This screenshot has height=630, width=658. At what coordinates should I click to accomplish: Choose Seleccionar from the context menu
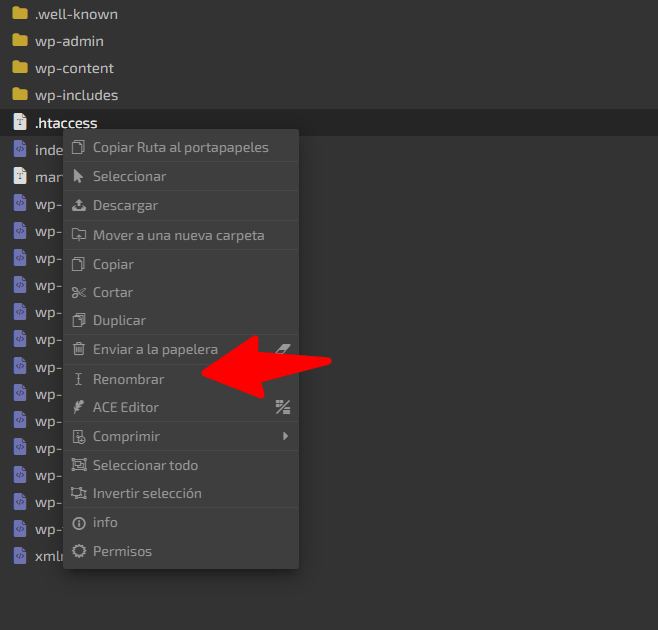181,176
